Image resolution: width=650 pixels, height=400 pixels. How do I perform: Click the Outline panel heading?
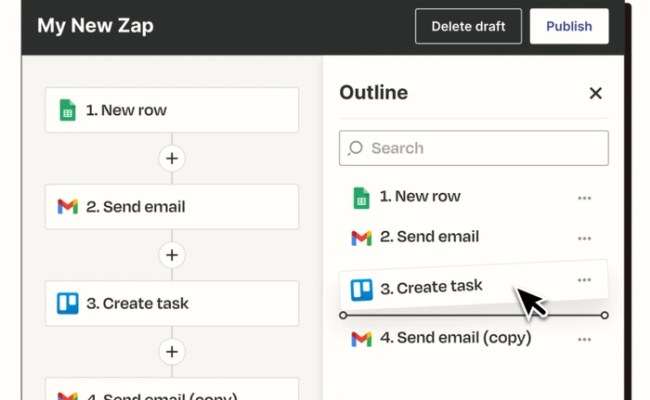[x=374, y=92]
